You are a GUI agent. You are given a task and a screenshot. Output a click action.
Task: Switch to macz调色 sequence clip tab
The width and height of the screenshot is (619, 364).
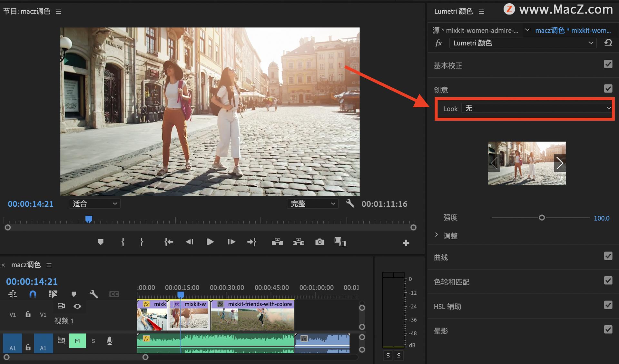pos(573,30)
